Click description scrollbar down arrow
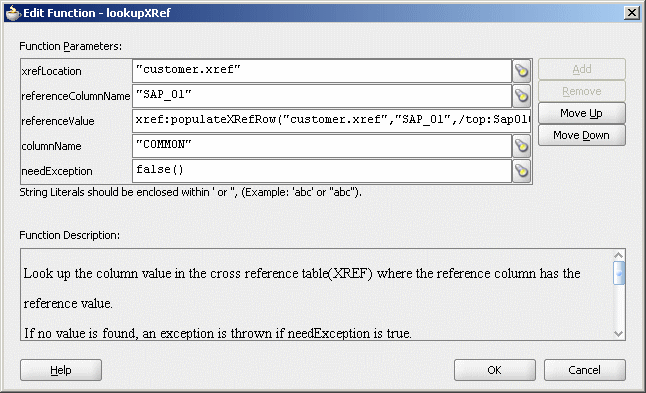Viewport: 646px width, 393px height. click(618, 334)
